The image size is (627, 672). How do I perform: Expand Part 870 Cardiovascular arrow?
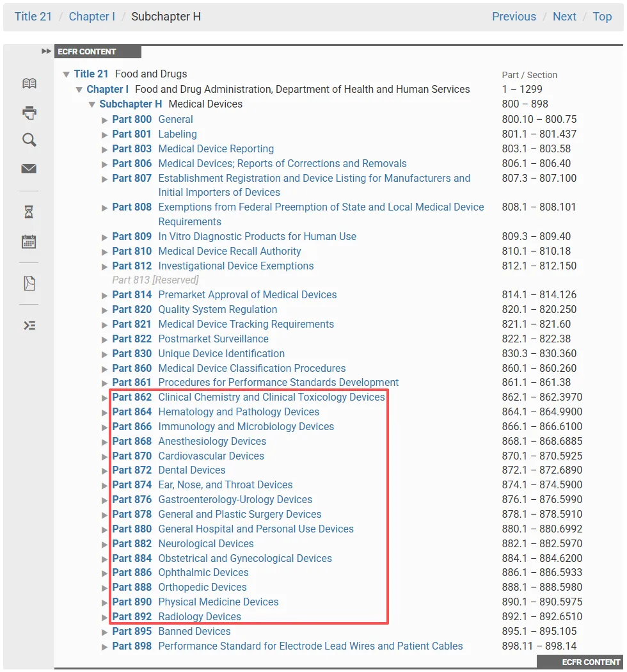[x=104, y=456]
